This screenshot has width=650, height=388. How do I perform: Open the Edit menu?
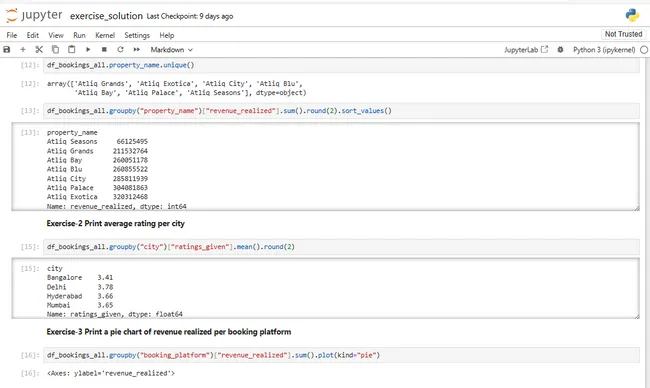(x=32, y=35)
